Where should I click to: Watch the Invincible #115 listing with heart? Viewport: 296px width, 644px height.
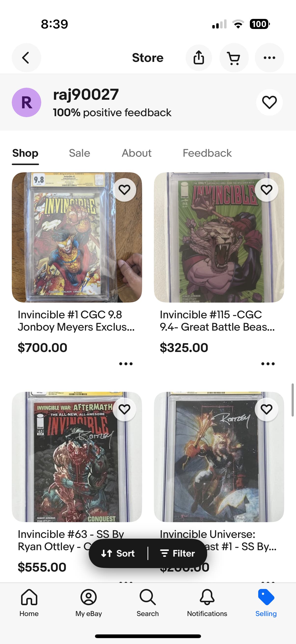click(x=266, y=190)
